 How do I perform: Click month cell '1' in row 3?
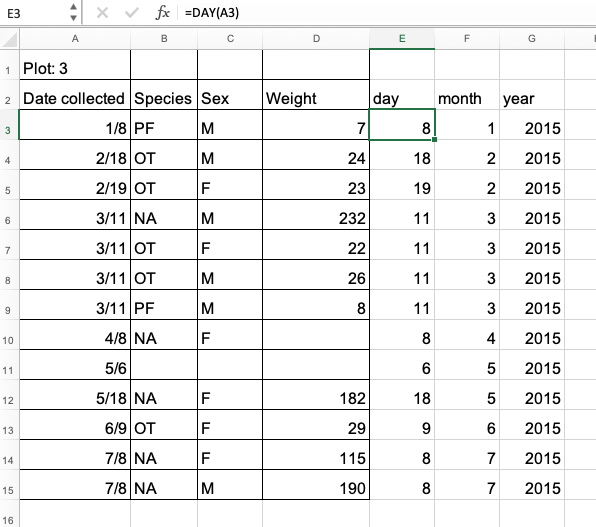(467, 125)
